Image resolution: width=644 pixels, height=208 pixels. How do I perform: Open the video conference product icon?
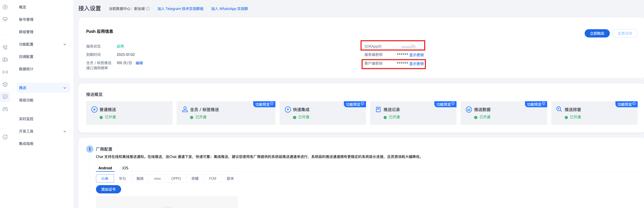[x=5, y=60]
